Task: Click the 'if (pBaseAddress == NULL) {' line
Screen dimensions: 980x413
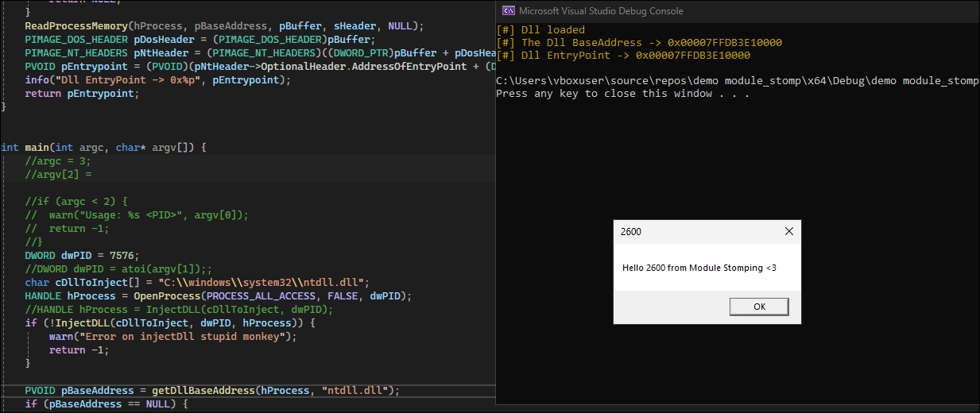Action: [x=106, y=404]
